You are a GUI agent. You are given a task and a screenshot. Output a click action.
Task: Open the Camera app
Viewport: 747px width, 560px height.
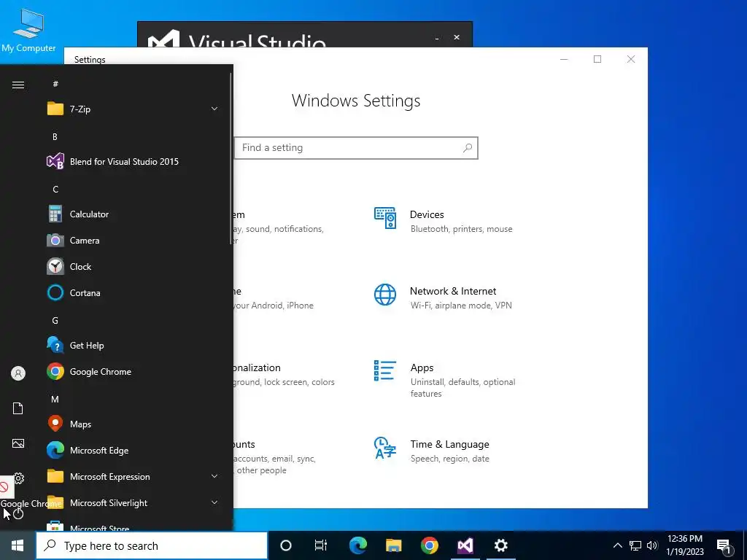pos(133,241)
